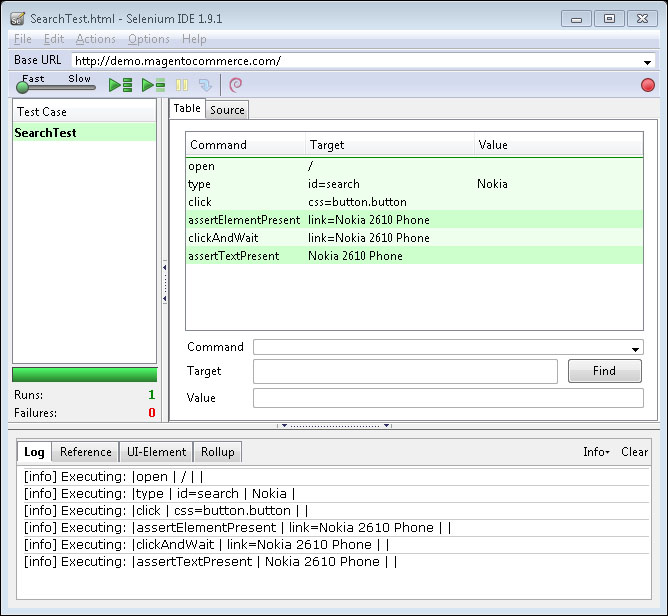Open the Info log level dropdown
The image size is (668, 616).
click(596, 452)
